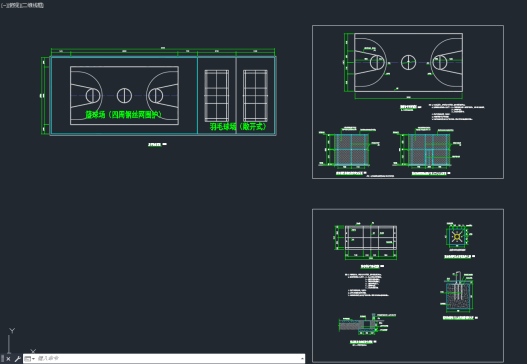The image size is (527, 364).
Task: Open the 二维线框 visual style menu
Action: [x=32, y=5]
